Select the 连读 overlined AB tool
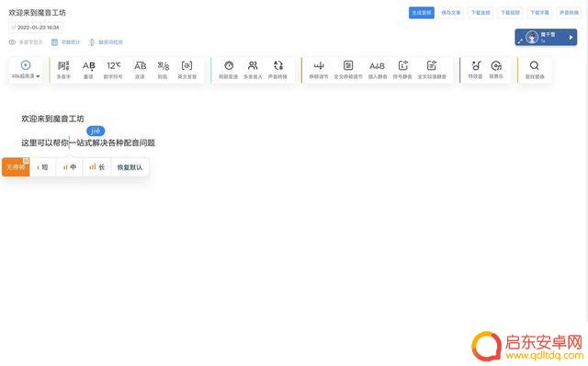Viewport: 588px width, 366px height. 140,70
